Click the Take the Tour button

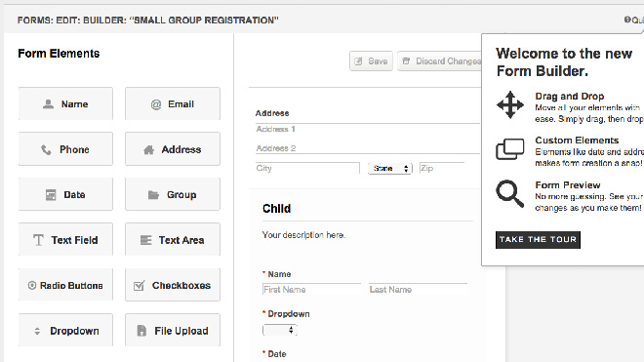click(538, 240)
